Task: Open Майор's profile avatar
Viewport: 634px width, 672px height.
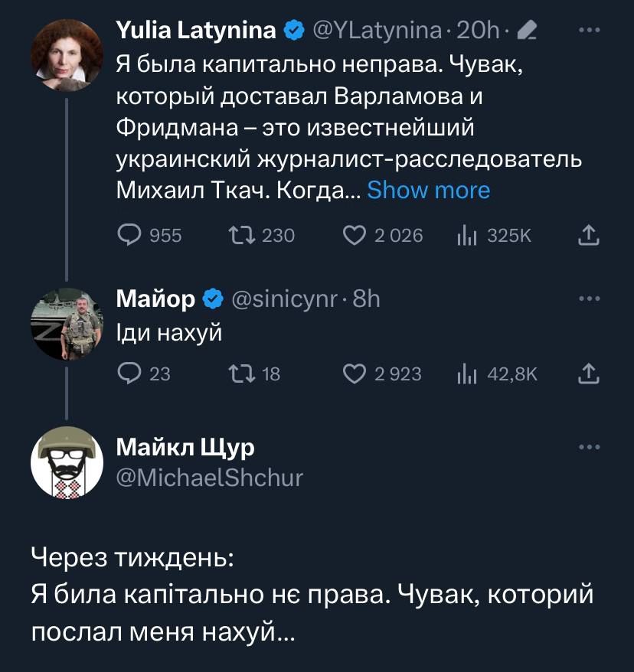Action: click(67, 324)
